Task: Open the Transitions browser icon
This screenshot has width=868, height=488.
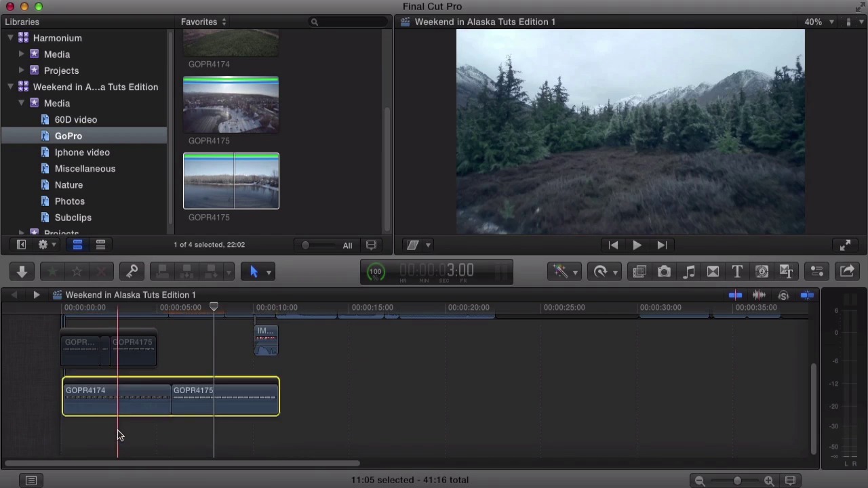Action: point(713,272)
